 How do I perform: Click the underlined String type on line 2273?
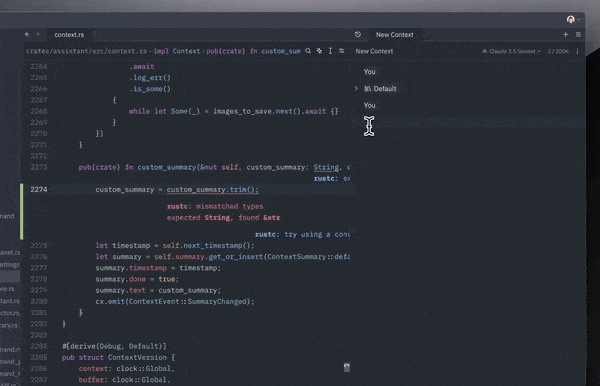coord(326,167)
